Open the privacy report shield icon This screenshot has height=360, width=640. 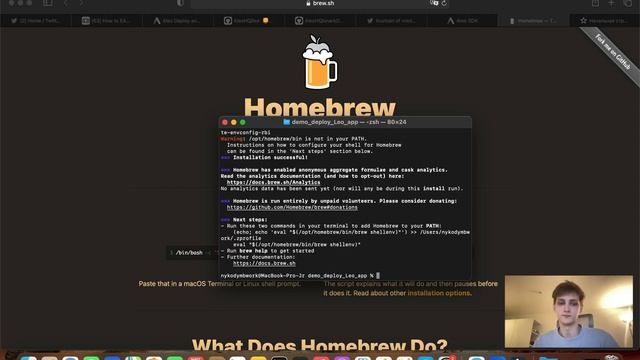[180, 3]
